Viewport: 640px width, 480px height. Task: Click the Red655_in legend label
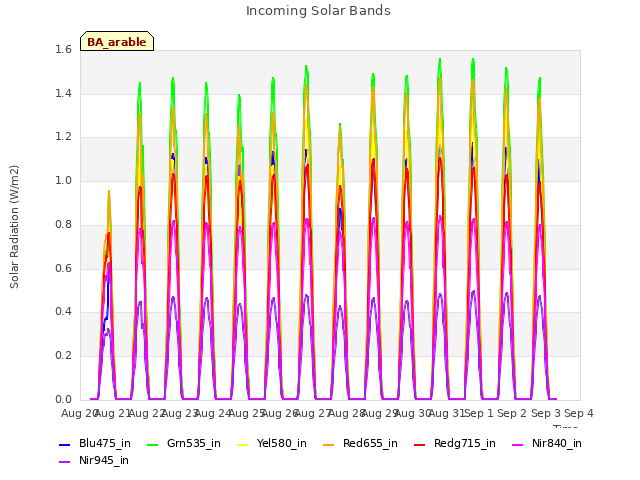click(370, 444)
